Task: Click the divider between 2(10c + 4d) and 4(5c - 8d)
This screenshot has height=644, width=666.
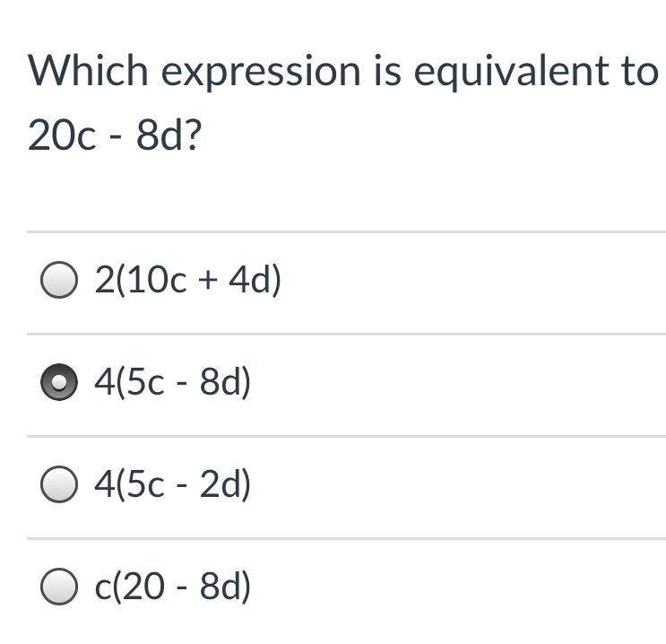Action: click(346, 335)
